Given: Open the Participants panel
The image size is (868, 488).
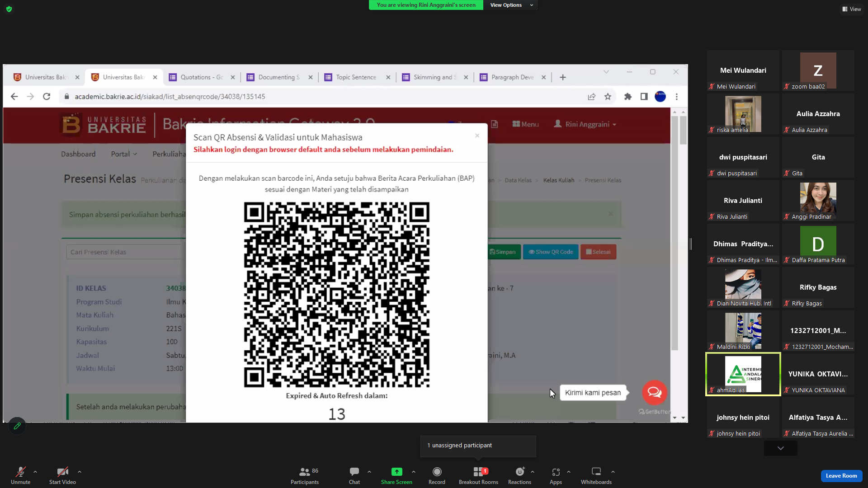Looking at the screenshot, I should pyautogui.click(x=305, y=475).
